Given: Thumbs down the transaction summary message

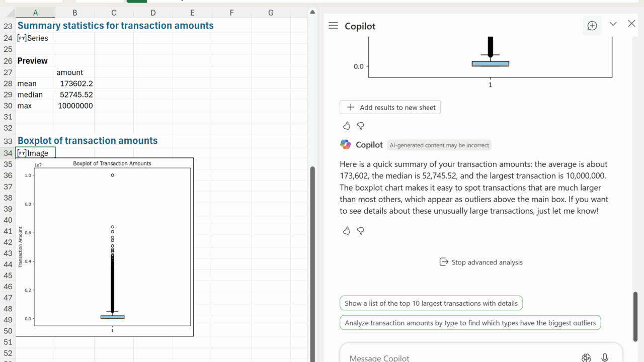Looking at the screenshot, I should [x=361, y=231].
